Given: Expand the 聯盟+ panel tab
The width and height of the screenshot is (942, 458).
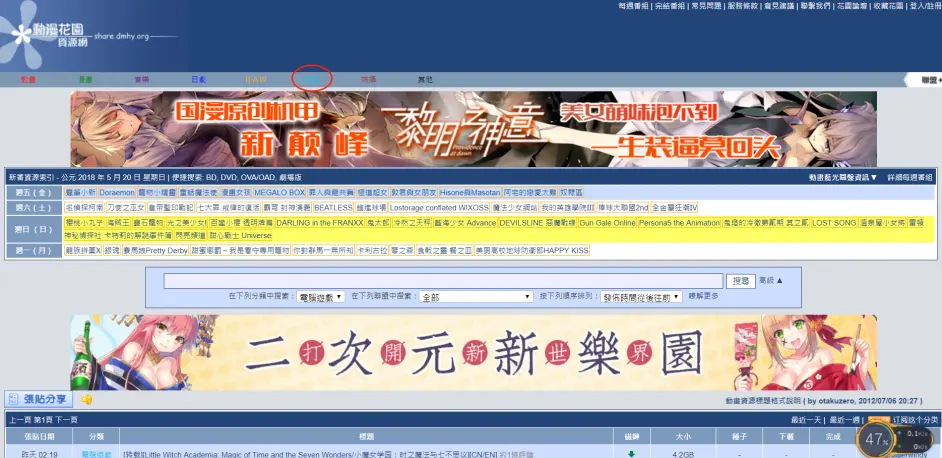Looking at the screenshot, I should [x=923, y=80].
